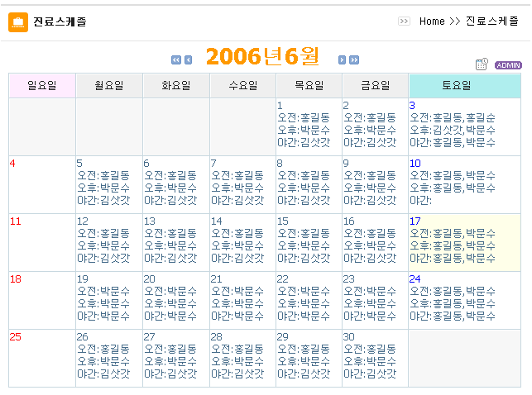Click 오후:김삿갓,박문수 on June 3
This screenshot has height=395, width=532.
[453, 130]
